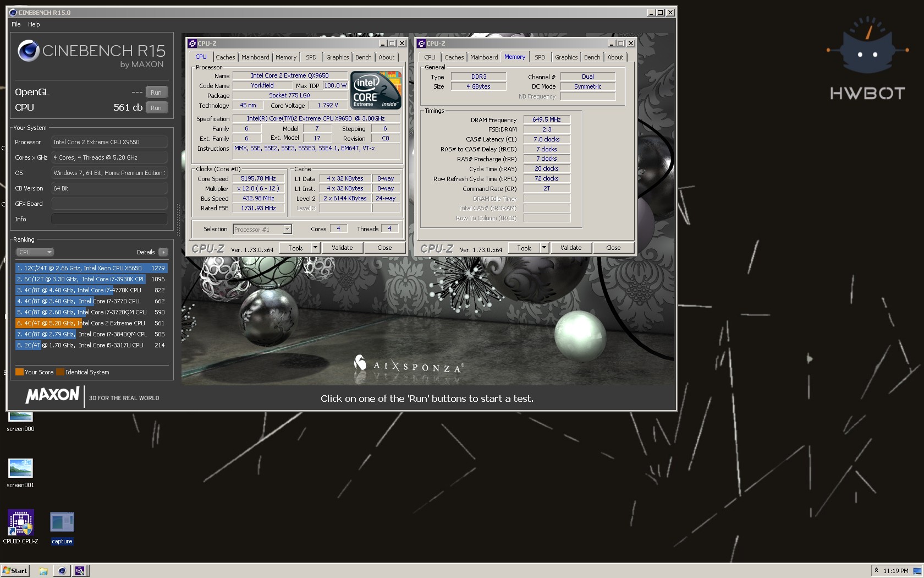924x578 pixels.
Task: Select Mainboard tab in left CPU-Z window
Action: point(255,57)
